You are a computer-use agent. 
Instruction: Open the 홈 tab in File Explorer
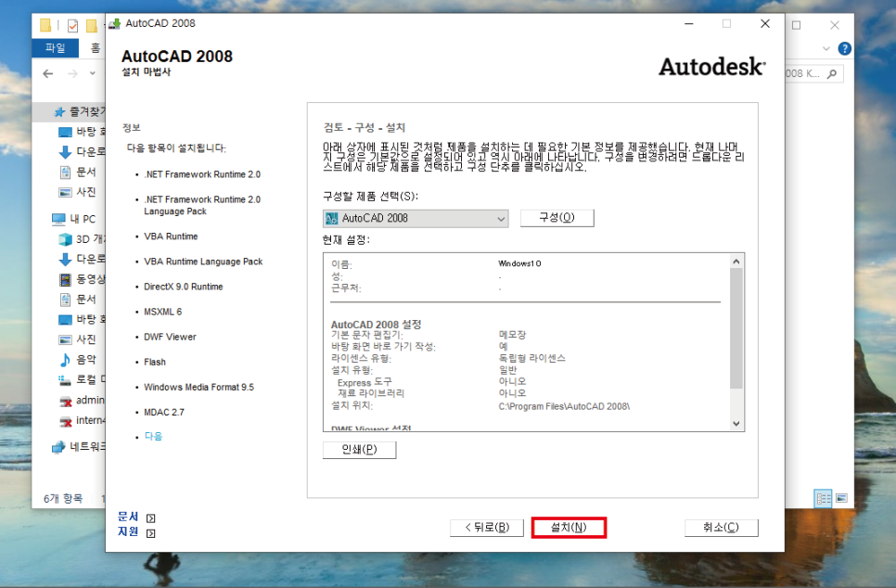pyautogui.click(x=96, y=48)
